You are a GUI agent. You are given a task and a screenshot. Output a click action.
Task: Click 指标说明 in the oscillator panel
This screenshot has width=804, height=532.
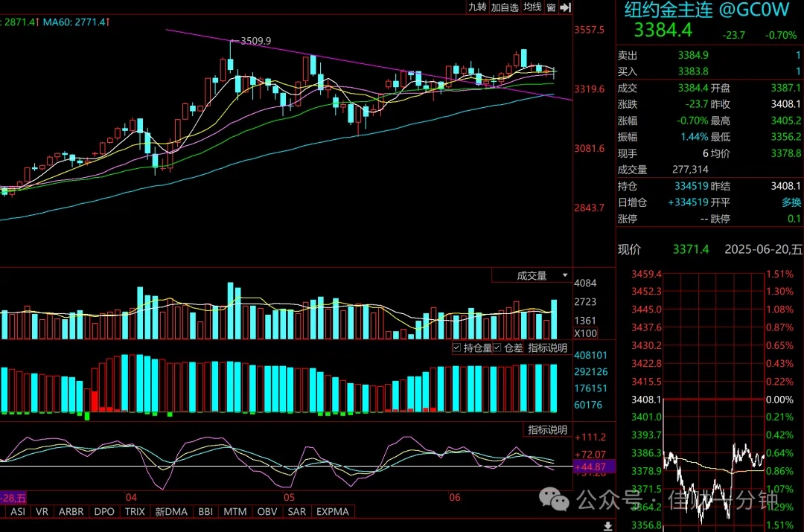coord(547,430)
